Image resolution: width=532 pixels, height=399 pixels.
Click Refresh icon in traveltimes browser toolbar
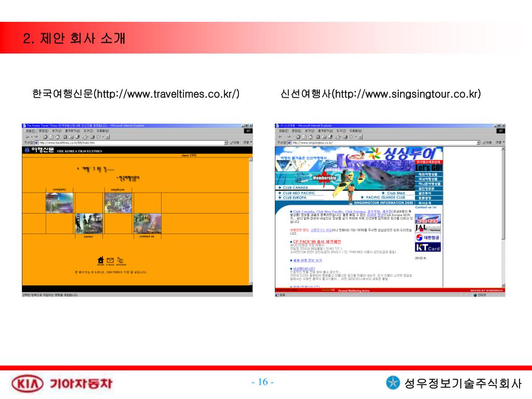(x=51, y=137)
